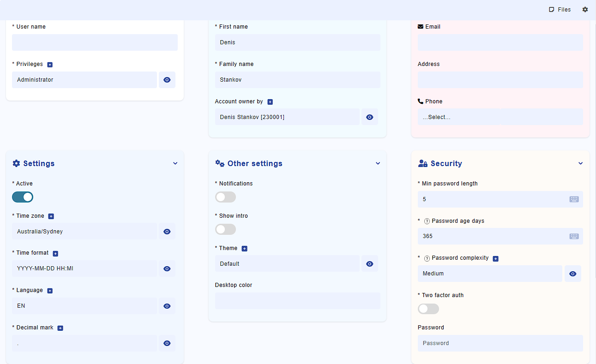Screen dimensions: 596x364
Task: Open the Decimal mark dropdown field
Action: [x=84, y=343]
